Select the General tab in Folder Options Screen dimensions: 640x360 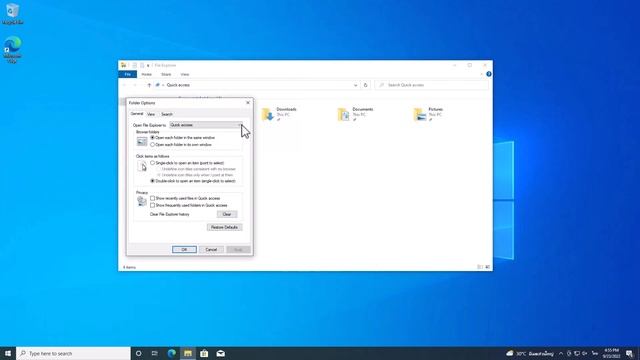[x=137, y=114]
